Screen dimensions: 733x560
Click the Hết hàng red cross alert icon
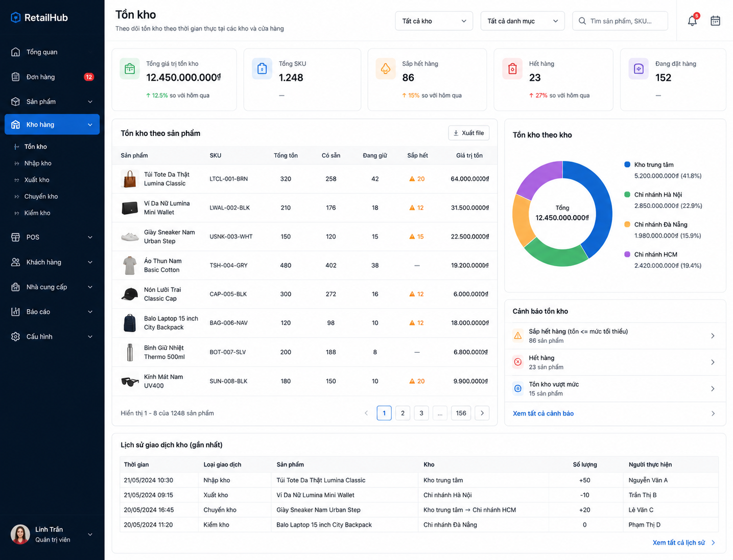tap(518, 362)
